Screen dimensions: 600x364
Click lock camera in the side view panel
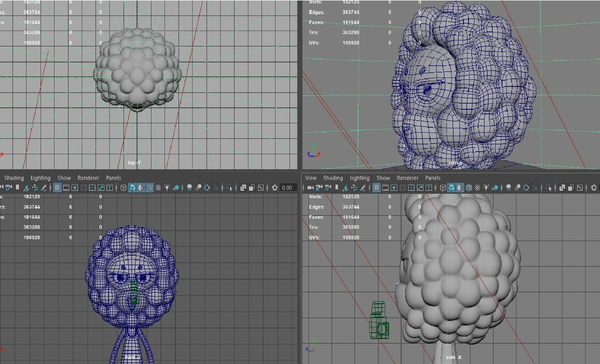pos(320,188)
